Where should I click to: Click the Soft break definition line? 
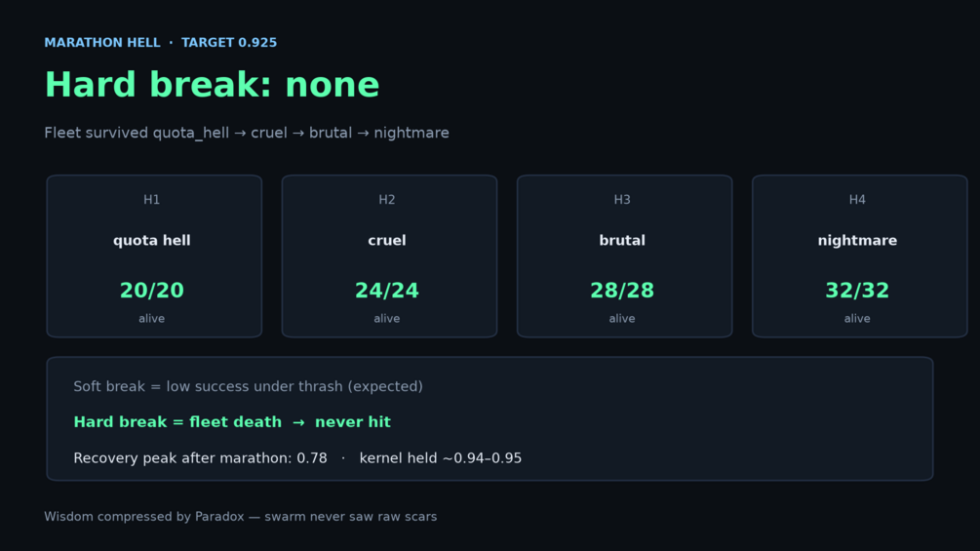[248, 386]
